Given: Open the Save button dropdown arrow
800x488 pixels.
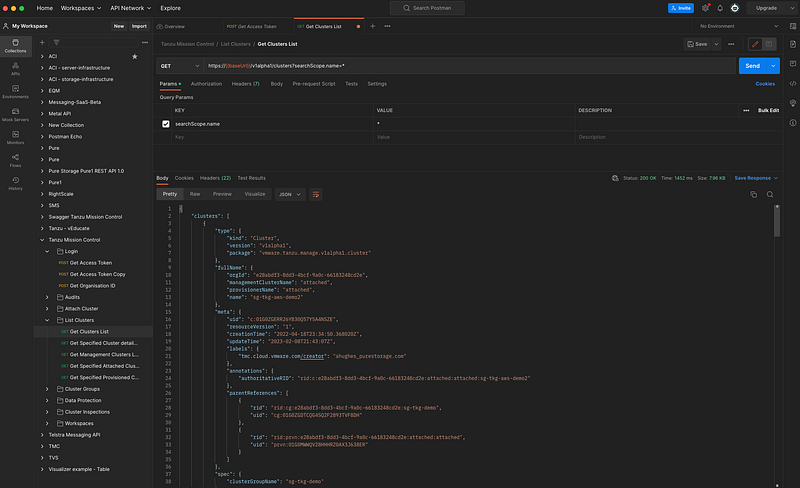Looking at the screenshot, I should (716, 44).
